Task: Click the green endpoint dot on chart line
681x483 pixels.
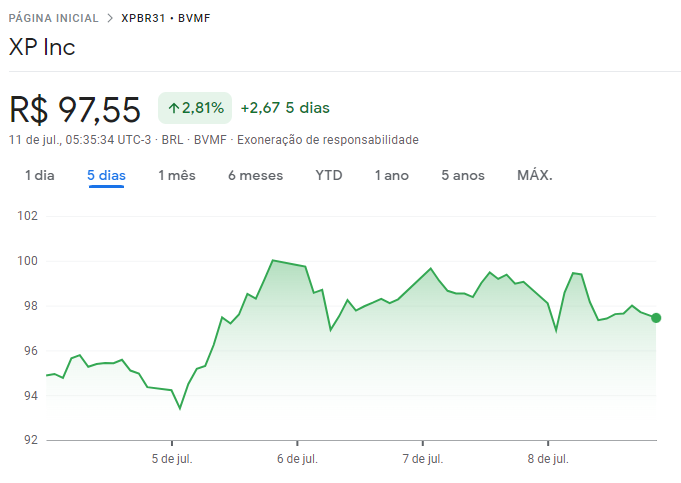Action: (656, 318)
